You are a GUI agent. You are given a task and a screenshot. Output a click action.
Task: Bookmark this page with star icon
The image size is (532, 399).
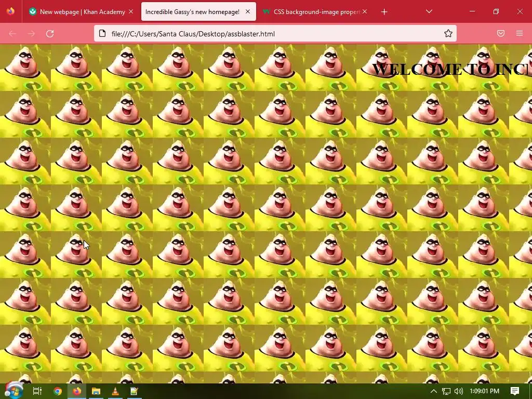click(x=448, y=33)
